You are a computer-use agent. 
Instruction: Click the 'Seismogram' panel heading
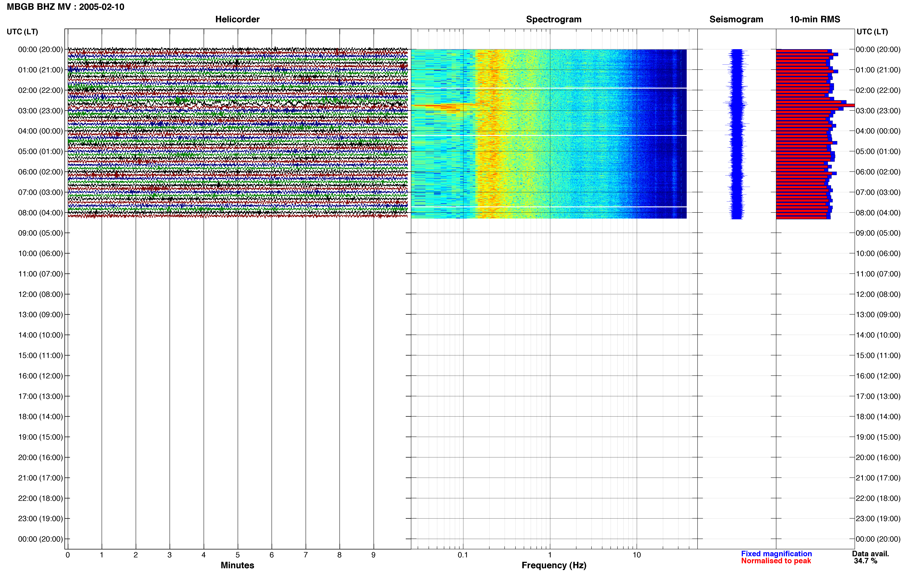point(736,19)
